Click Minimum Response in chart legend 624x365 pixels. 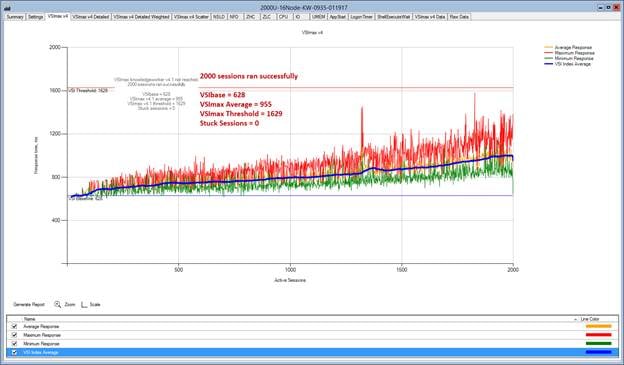tap(574, 59)
